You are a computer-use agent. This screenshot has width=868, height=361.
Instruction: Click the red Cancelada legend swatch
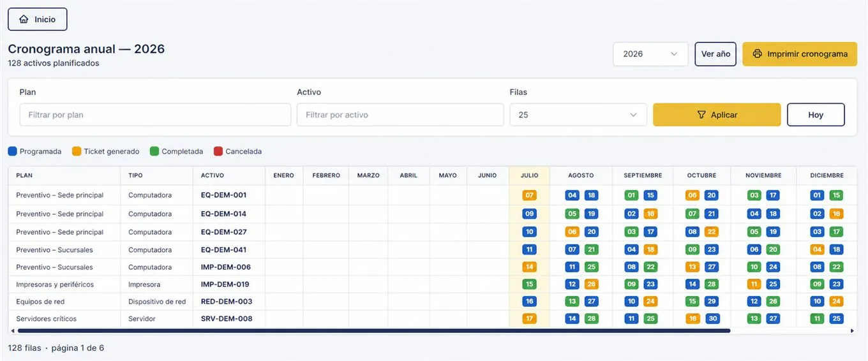coord(218,152)
